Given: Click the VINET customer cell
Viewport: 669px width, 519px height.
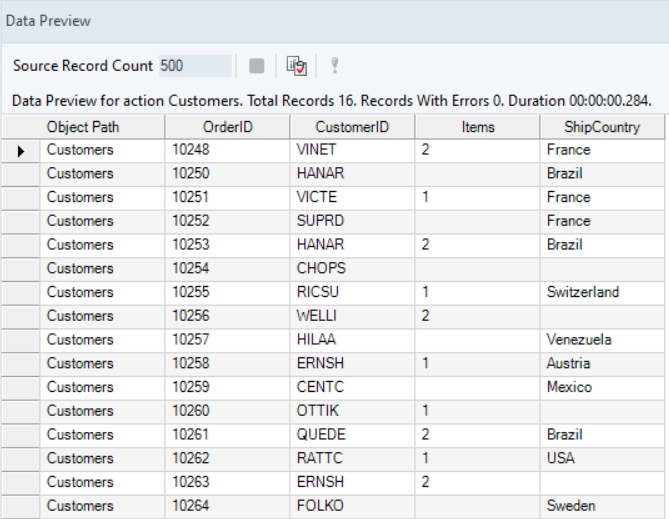Looking at the screenshot, I should point(351,150).
